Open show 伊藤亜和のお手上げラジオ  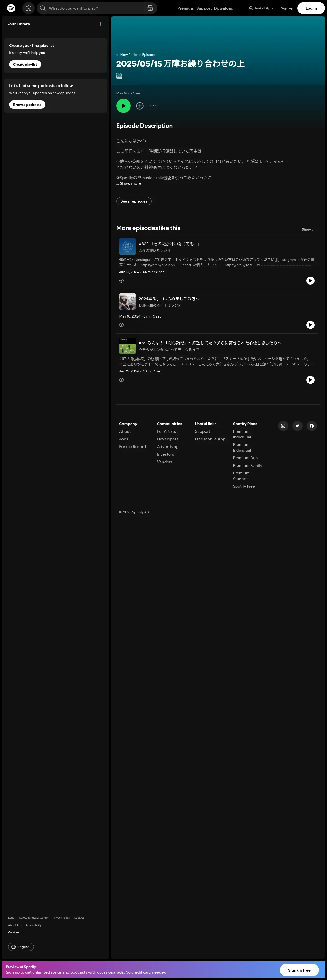[x=160, y=305]
